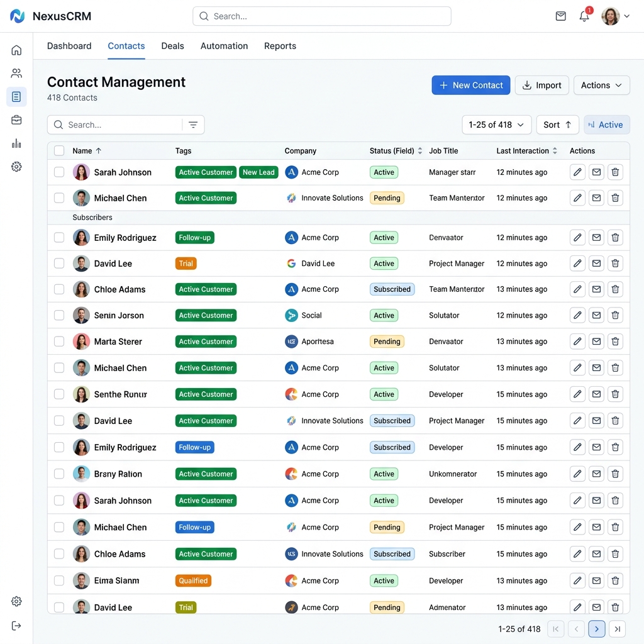Open the people icon in the sidebar
The image size is (644, 644).
[16, 74]
